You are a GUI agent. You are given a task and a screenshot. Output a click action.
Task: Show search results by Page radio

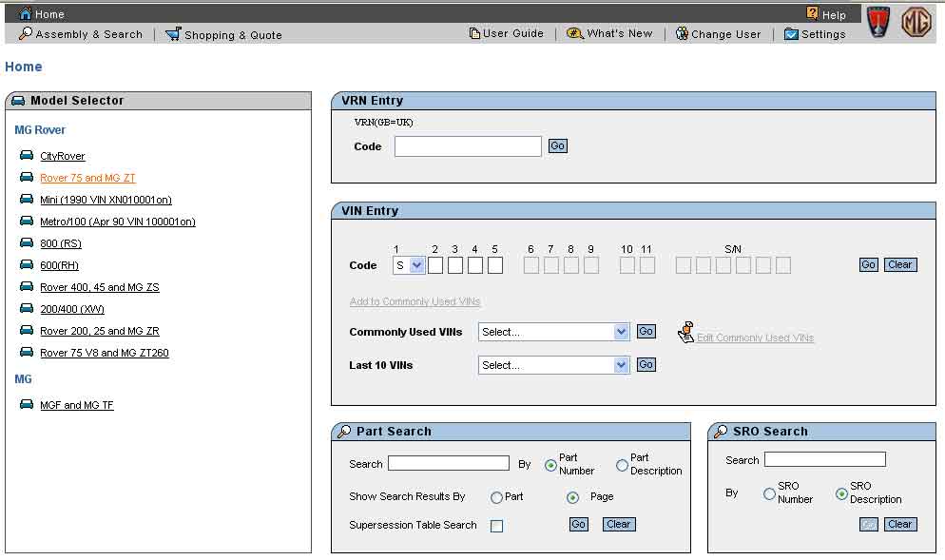click(572, 497)
